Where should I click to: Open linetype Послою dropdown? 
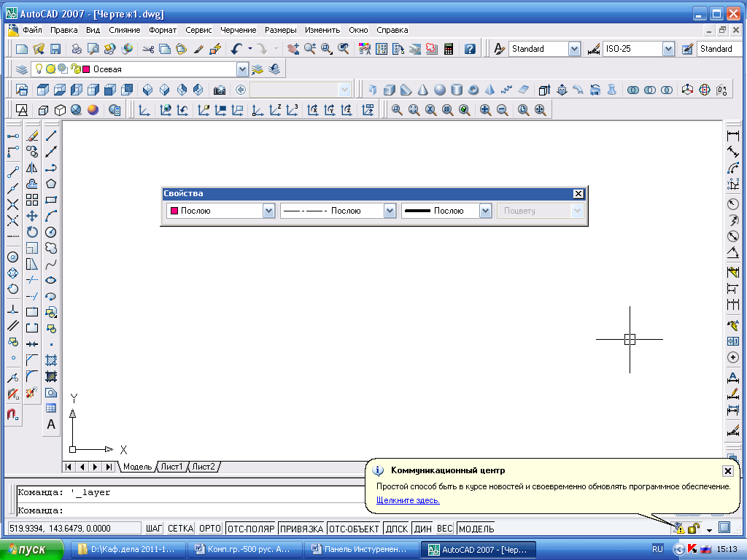pyautogui.click(x=390, y=211)
